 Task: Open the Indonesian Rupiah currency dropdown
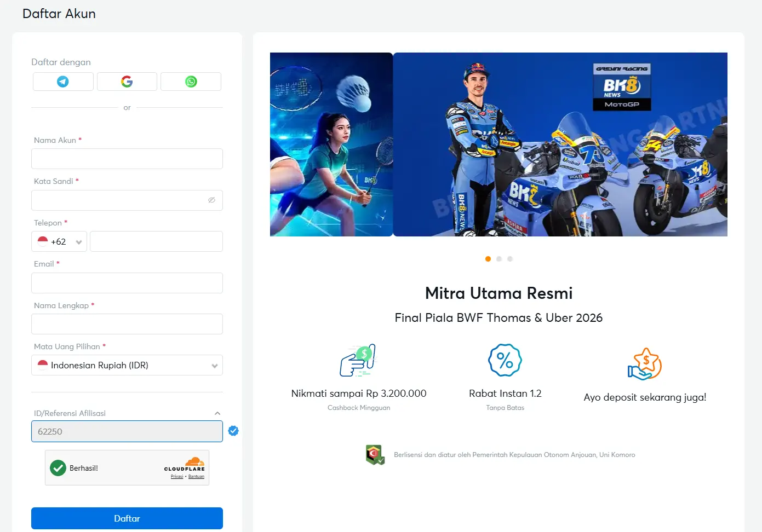click(x=127, y=365)
